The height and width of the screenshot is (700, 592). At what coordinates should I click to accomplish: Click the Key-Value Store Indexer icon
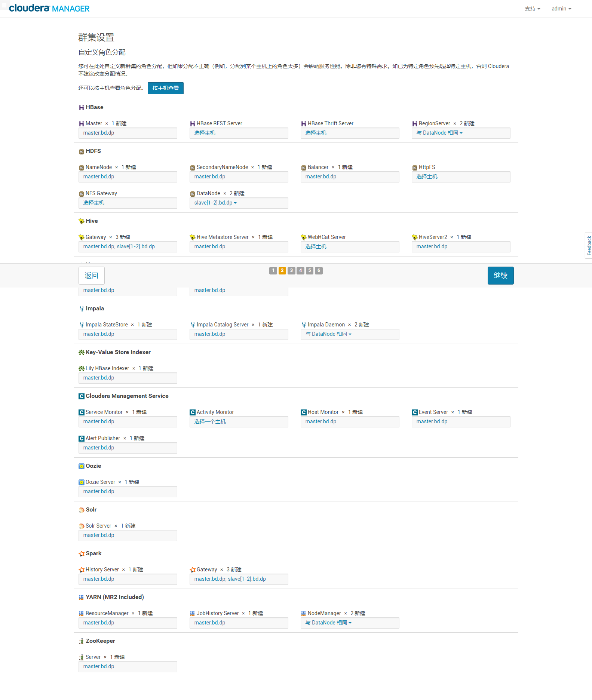point(81,353)
